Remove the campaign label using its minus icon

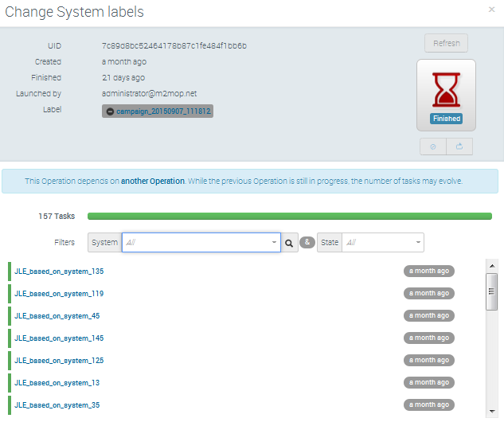(x=110, y=111)
